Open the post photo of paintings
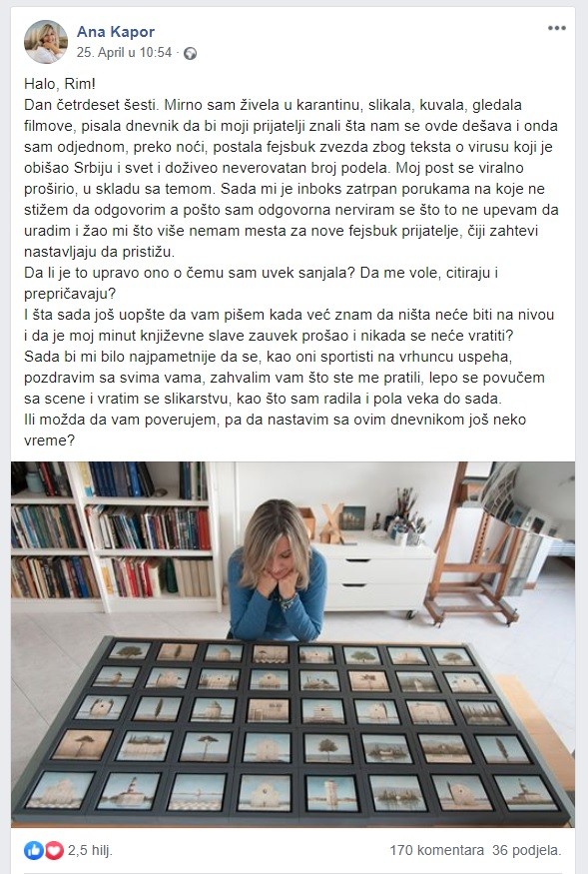This screenshot has width=588, height=874. (294, 644)
